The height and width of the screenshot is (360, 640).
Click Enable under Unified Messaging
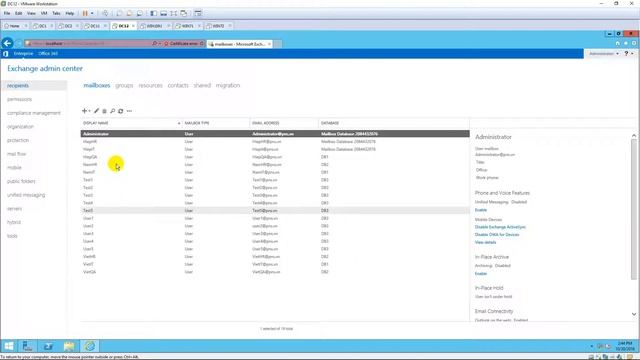point(481,210)
